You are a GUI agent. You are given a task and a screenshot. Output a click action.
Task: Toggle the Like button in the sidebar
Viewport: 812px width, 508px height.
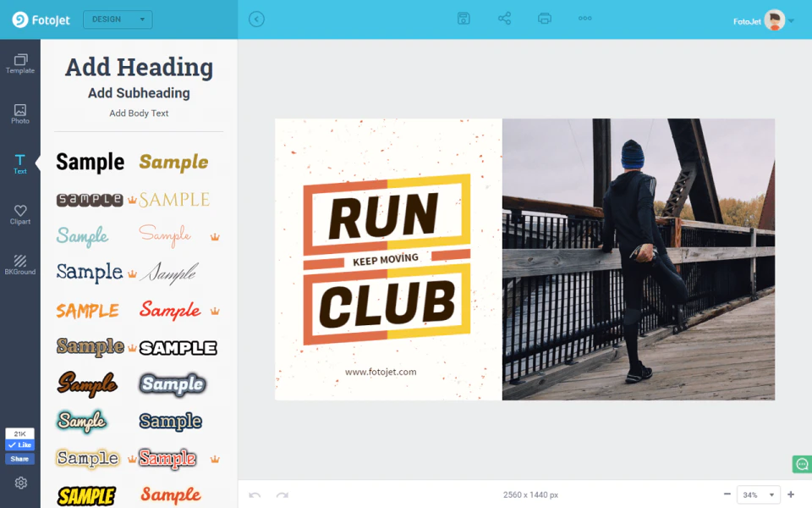[19, 444]
